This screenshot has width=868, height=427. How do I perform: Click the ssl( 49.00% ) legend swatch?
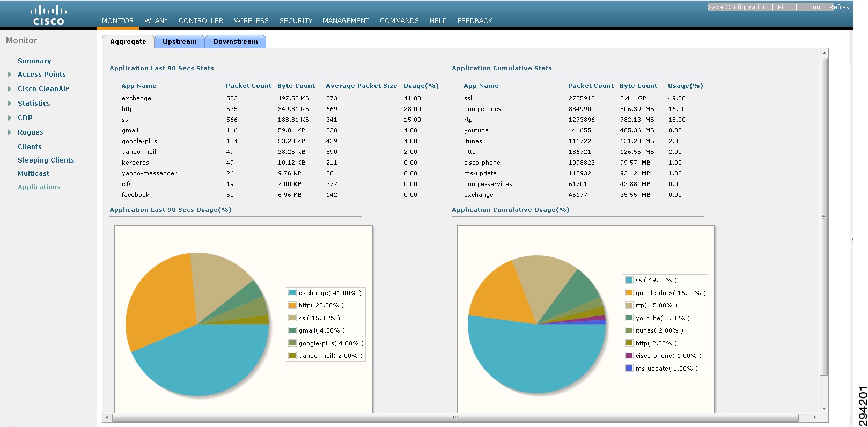tap(629, 280)
